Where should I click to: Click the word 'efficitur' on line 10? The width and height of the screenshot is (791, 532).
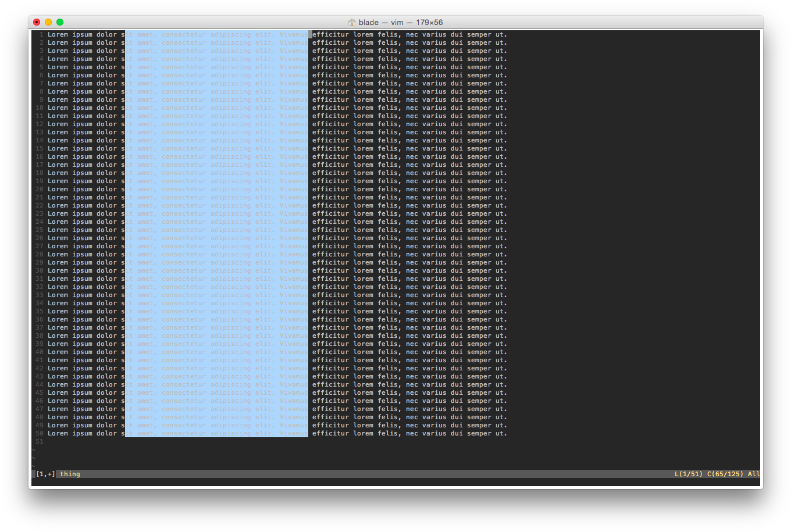coord(330,108)
